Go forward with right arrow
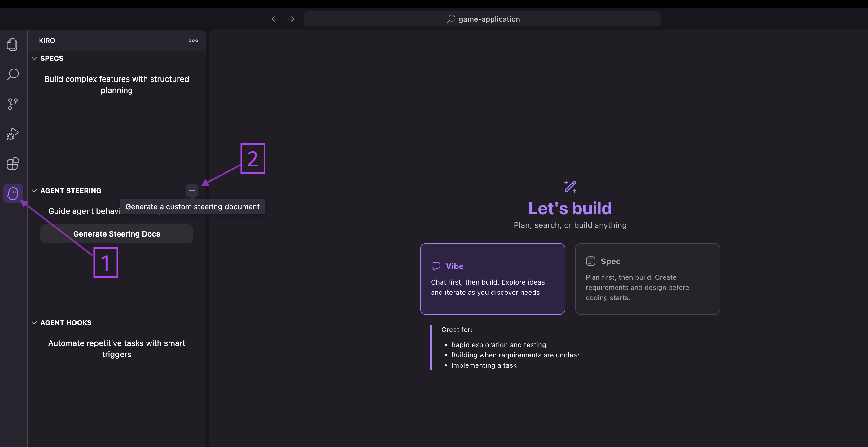Screen dimensions: 868x447 click(x=291, y=19)
